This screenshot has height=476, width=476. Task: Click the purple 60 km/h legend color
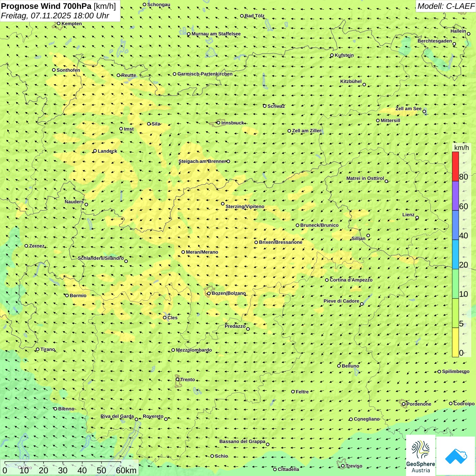tap(455, 196)
